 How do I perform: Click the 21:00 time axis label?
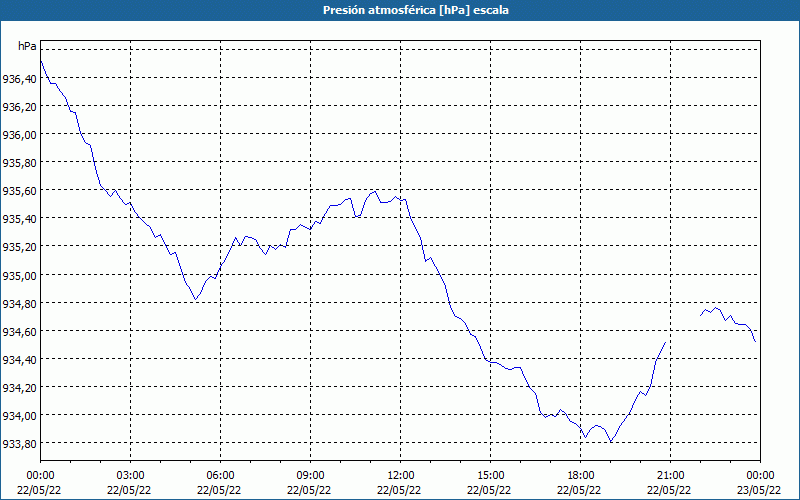[670, 476]
